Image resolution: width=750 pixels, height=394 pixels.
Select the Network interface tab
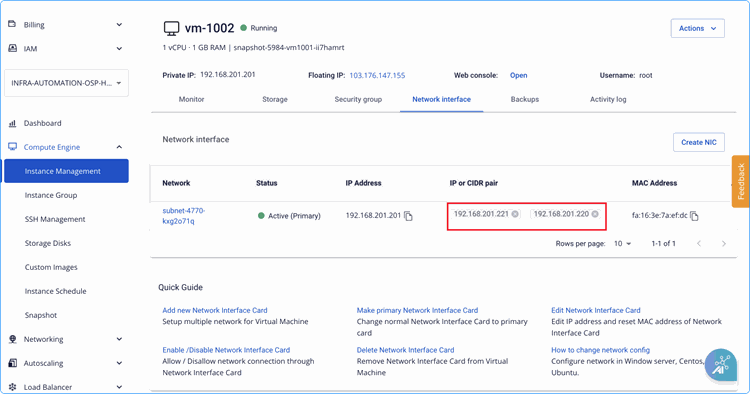(x=441, y=99)
